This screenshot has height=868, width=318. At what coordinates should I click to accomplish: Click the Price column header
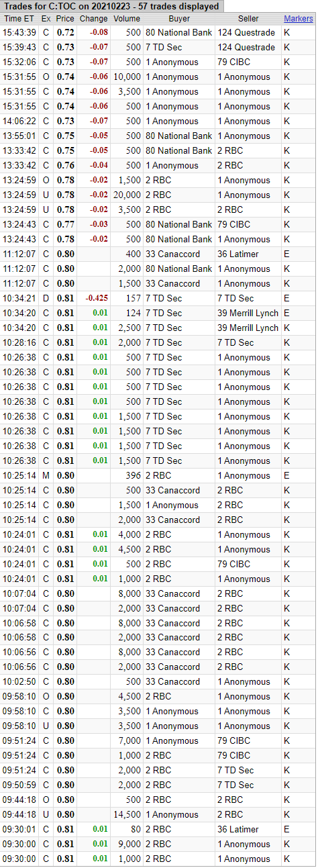pyautogui.click(x=65, y=19)
